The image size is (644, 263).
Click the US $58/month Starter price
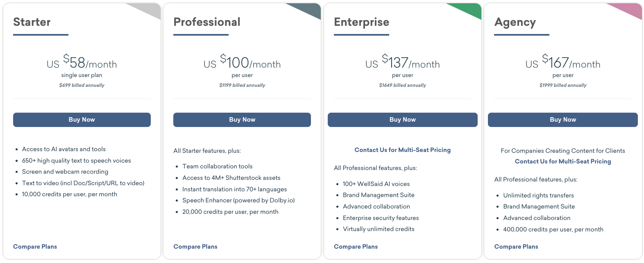click(x=82, y=62)
